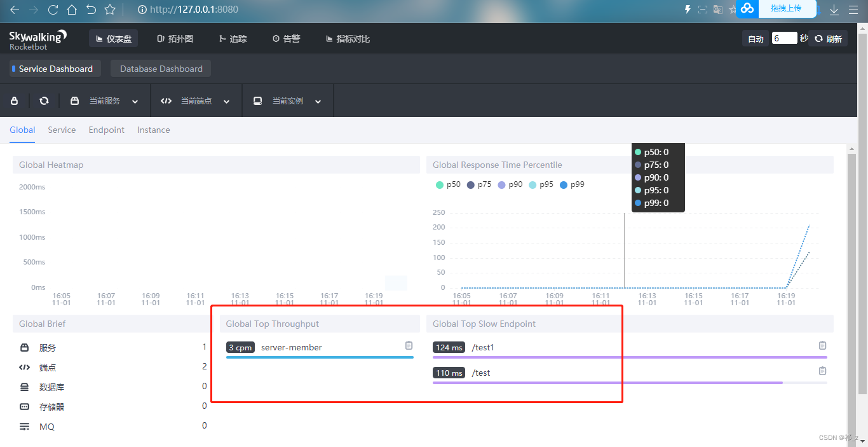Click the lightning speed-mode icon
The height and width of the screenshot is (447, 868).
tap(687, 10)
